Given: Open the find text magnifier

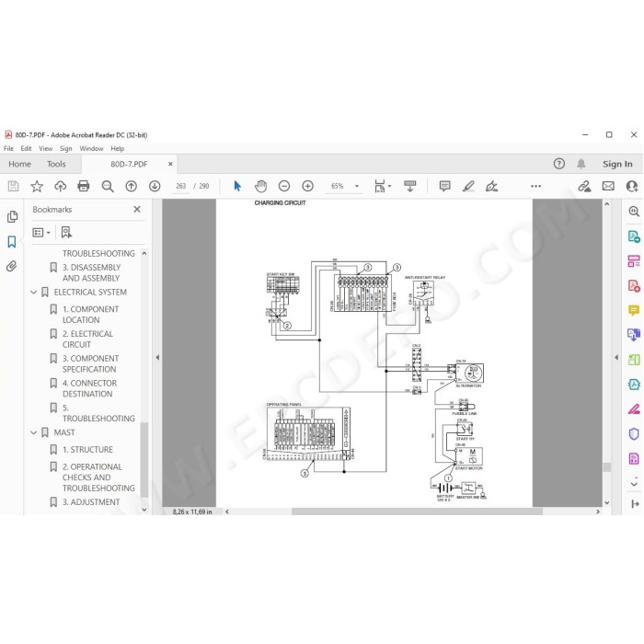Looking at the screenshot, I should tap(108, 186).
